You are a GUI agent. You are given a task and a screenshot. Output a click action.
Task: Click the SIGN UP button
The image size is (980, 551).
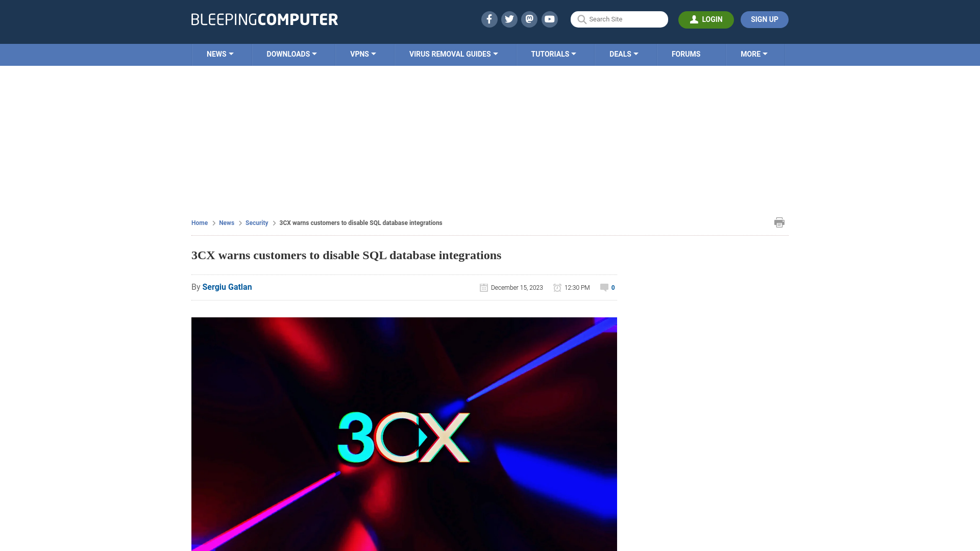tap(764, 19)
